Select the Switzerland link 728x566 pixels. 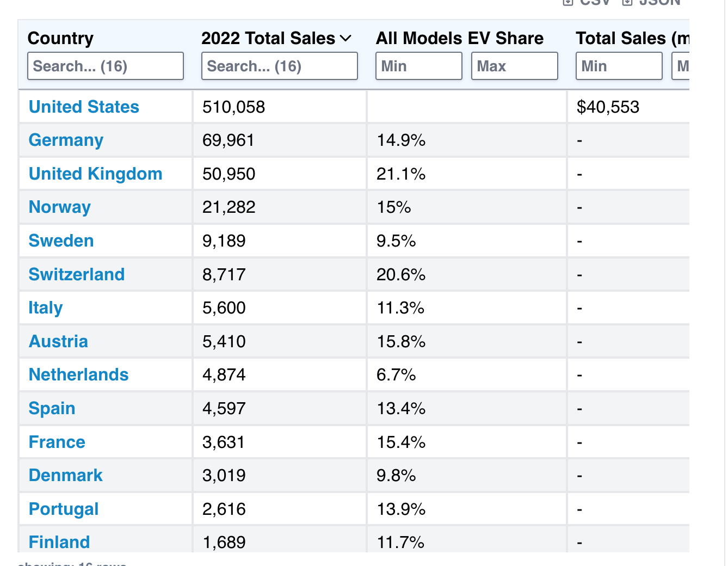(76, 275)
